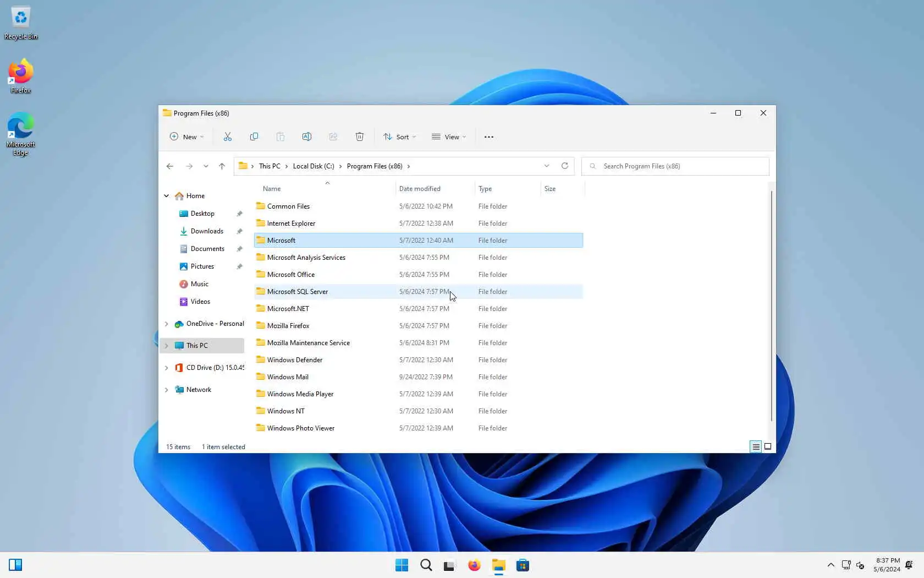Viewport: 924px width, 578px height.
Task: Expand the CD Drive (D:) node
Action: [x=167, y=368]
